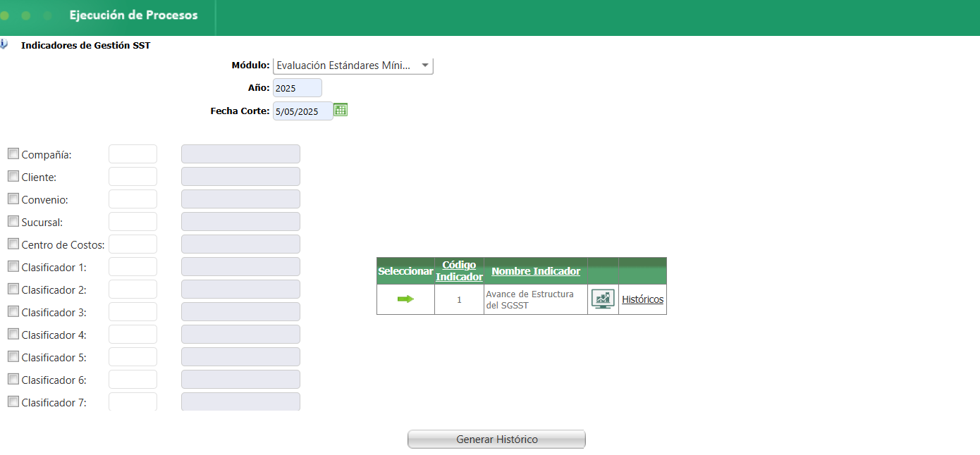
Task: Check the Clasificador 5 box
Action: (13, 356)
